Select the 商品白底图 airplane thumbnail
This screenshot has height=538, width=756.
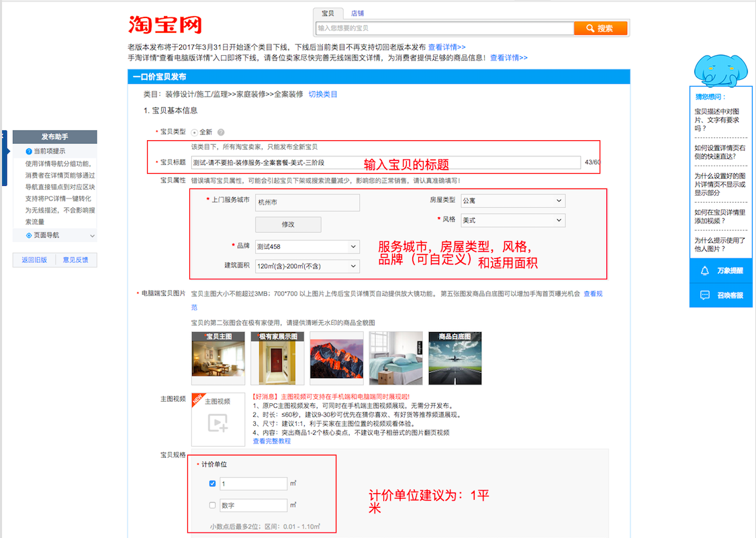455,358
